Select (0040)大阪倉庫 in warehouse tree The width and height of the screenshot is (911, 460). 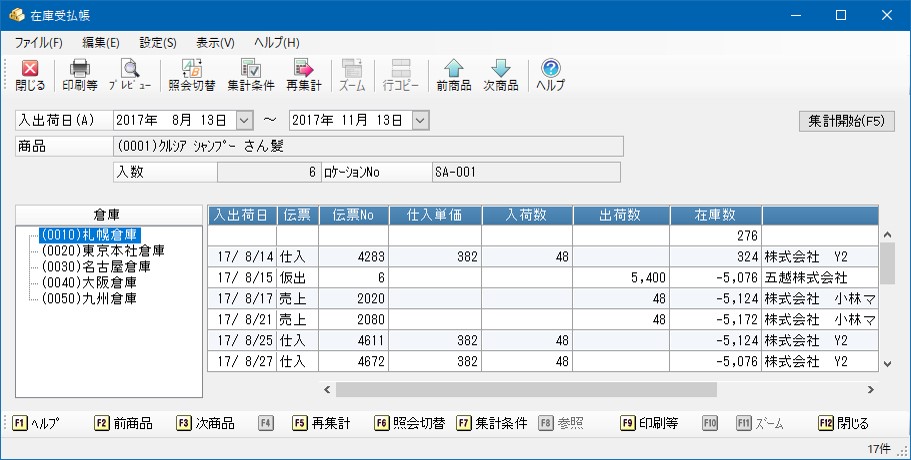coord(89,283)
